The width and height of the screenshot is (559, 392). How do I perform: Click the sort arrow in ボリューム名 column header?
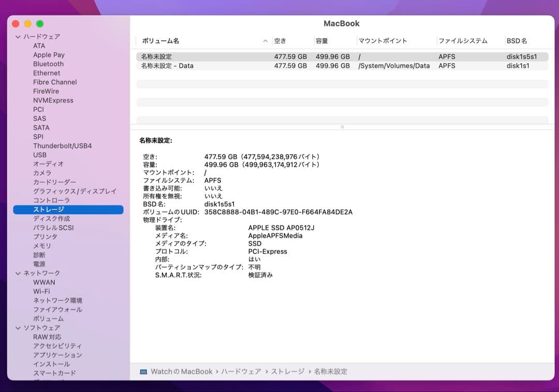point(265,41)
